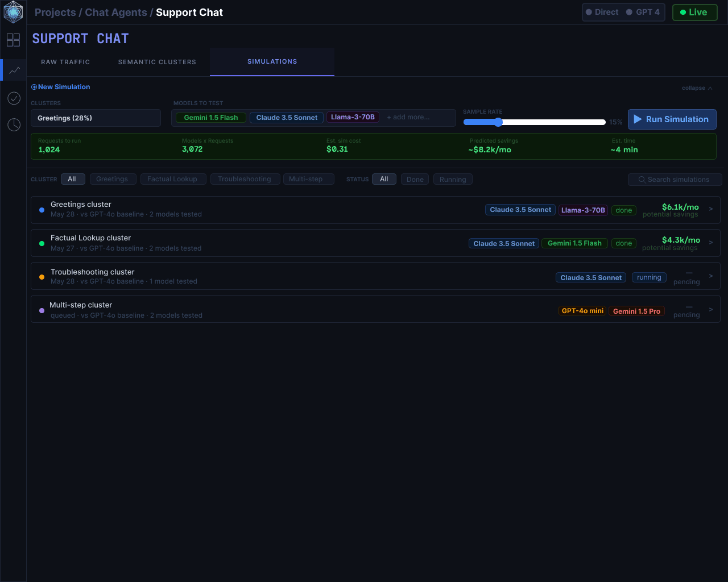The width and height of the screenshot is (728, 582).
Task: Click the hexagon app logo icon
Action: (x=13, y=12)
